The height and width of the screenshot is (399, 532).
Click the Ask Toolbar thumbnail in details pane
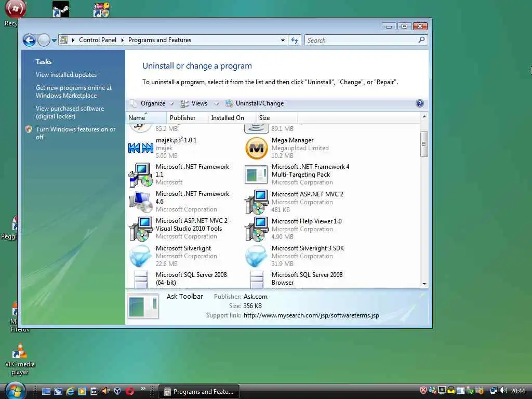pos(143,307)
